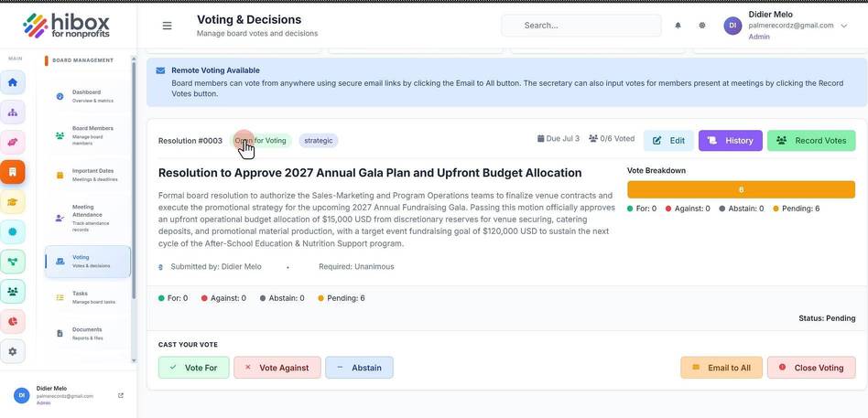Click the pie chart icon in rail

pos(12,321)
